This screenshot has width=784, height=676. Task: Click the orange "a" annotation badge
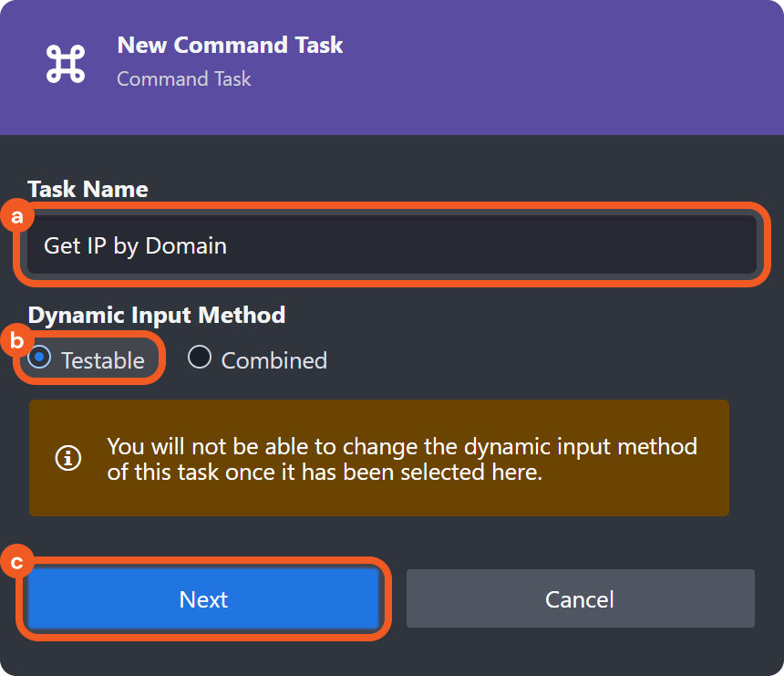(15, 216)
